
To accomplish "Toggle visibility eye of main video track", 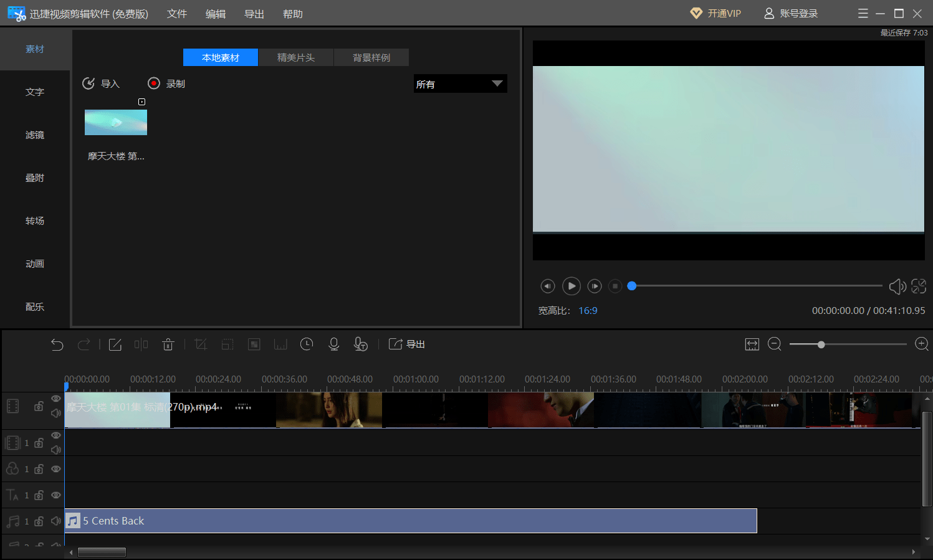I will click(x=56, y=399).
